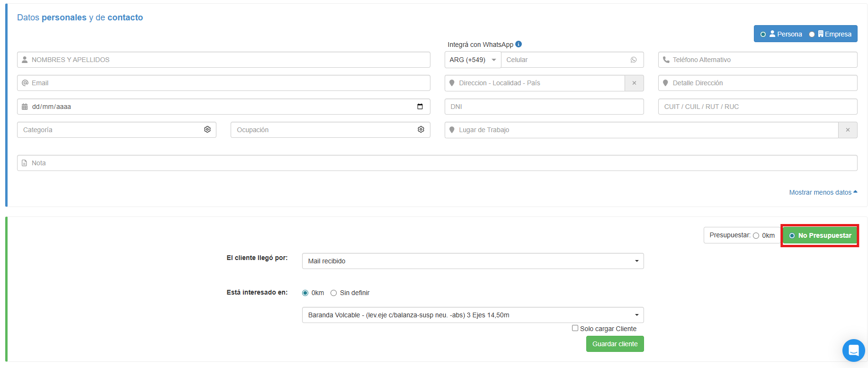Select the Persona radio option
Image resolution: width=868 pixels, height=368 pixels.
click(763, 34)
